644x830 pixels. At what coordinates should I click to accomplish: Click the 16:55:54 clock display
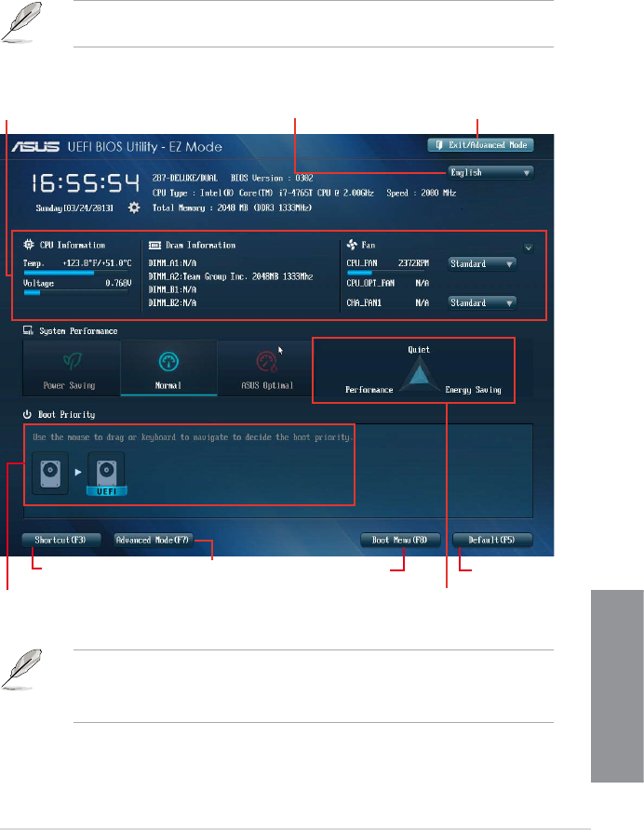pos(86,183)
